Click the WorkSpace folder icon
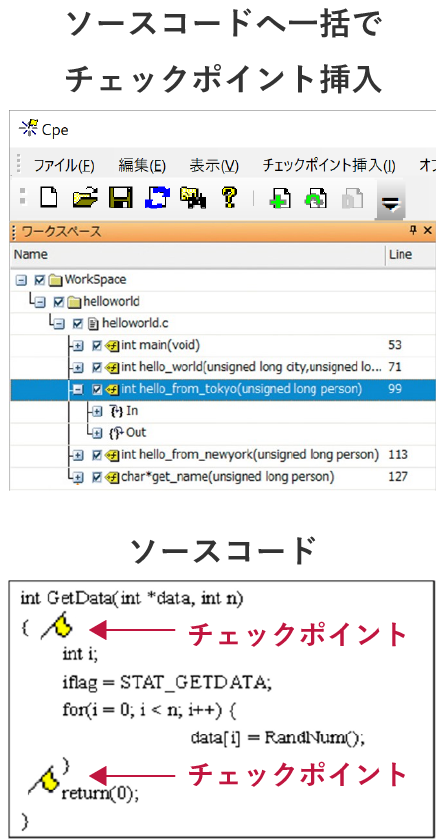This screenshot has height=839, width=445. coord(56,280)
